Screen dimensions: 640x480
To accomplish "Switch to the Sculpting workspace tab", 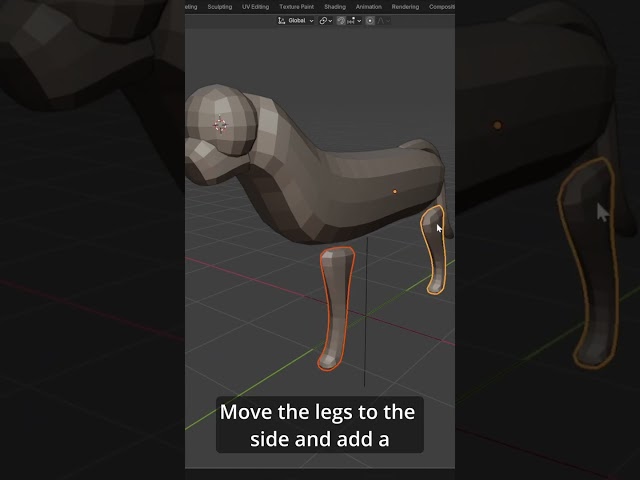I will point(220,7).
